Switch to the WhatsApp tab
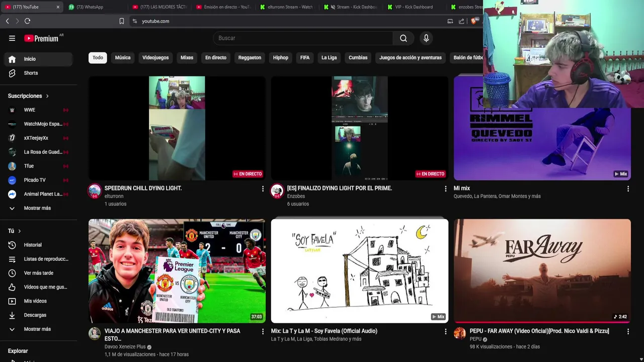The image size is (644, 362). pos(96,7)
